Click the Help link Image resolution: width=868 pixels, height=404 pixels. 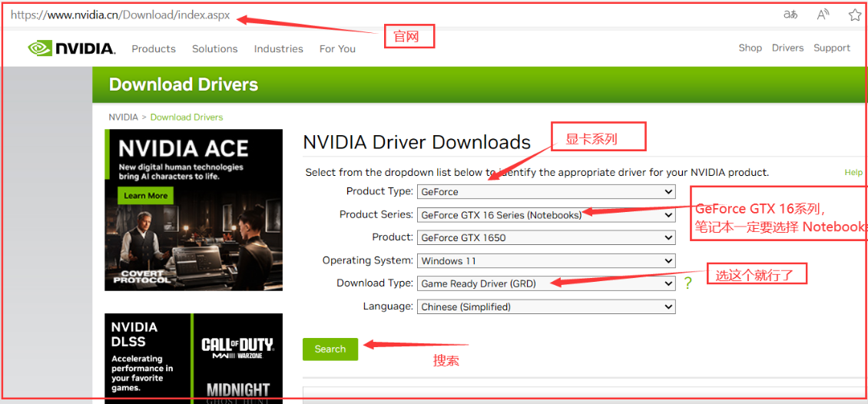coord(853,173)
